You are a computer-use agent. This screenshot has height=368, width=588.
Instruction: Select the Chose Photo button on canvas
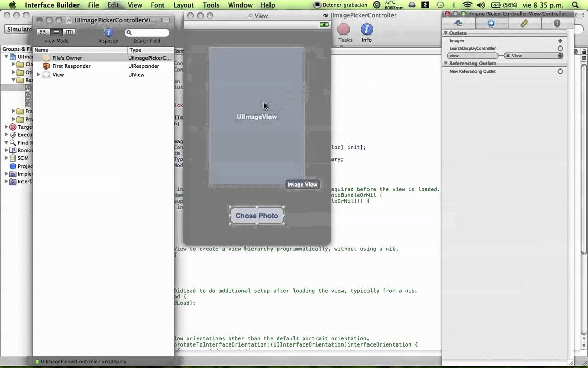pos(257,216)
